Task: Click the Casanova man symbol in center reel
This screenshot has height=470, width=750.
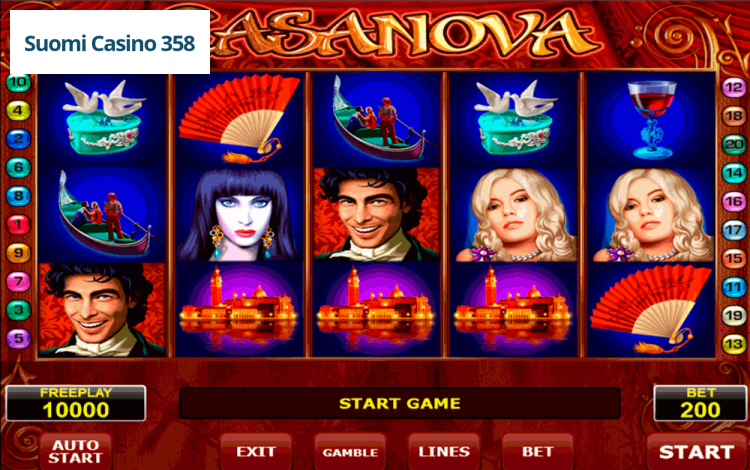Action: (x=376, y=215)
